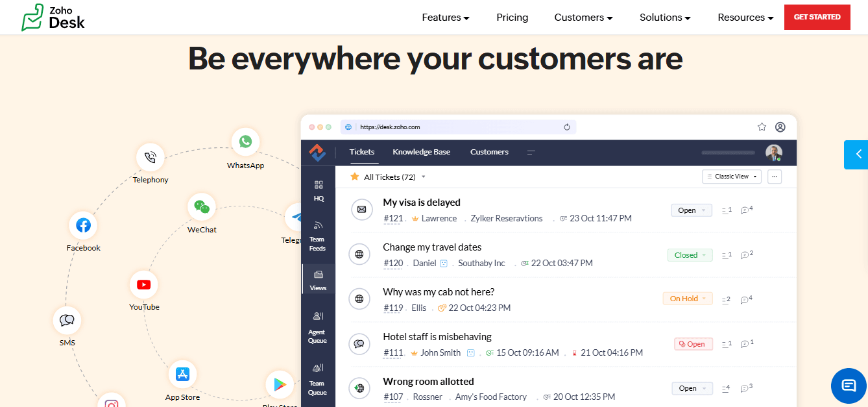Open the Change my travel dates ticket
Viewport: 868px width, 407px height.
[x=432, y=247]
